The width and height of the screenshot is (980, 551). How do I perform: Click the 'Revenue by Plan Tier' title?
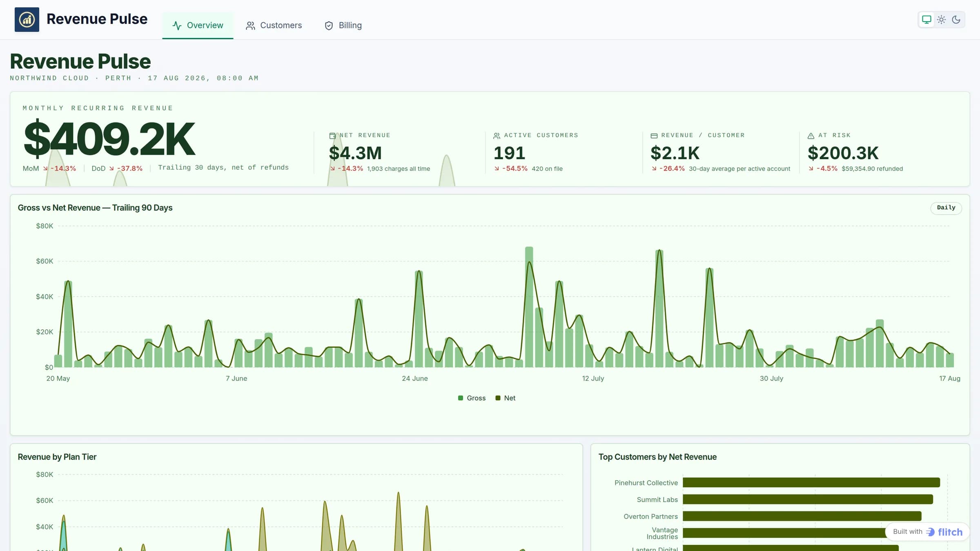pyautogui.click(x=57, y=457)
